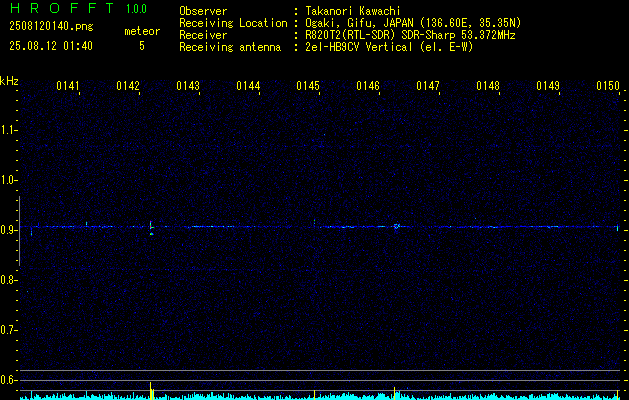Click the kHz axis unit label

9,81
